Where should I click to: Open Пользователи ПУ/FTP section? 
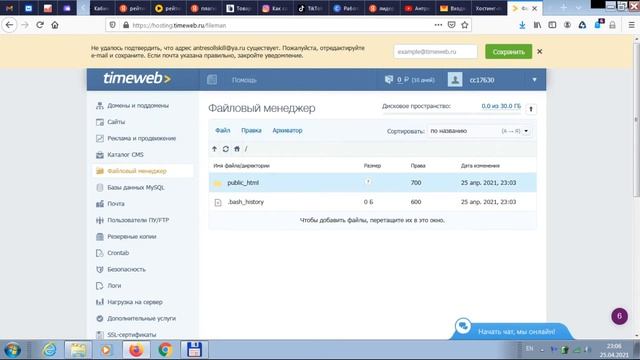[x=138, y=220]
